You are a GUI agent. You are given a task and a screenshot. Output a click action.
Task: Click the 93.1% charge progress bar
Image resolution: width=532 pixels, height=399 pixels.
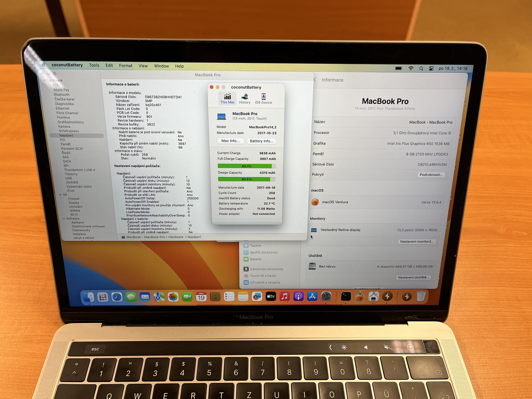pyautogui.click(x=246, y=166)
